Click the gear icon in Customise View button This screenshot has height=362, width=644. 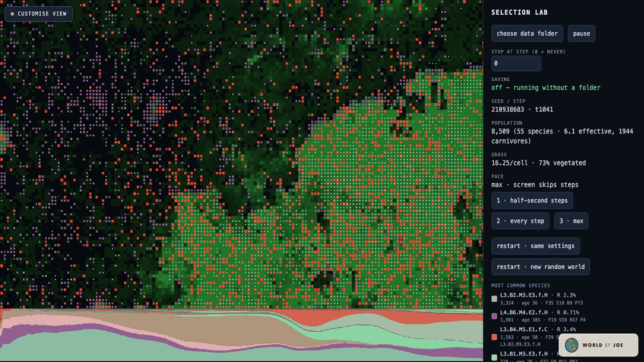(12, 14)
